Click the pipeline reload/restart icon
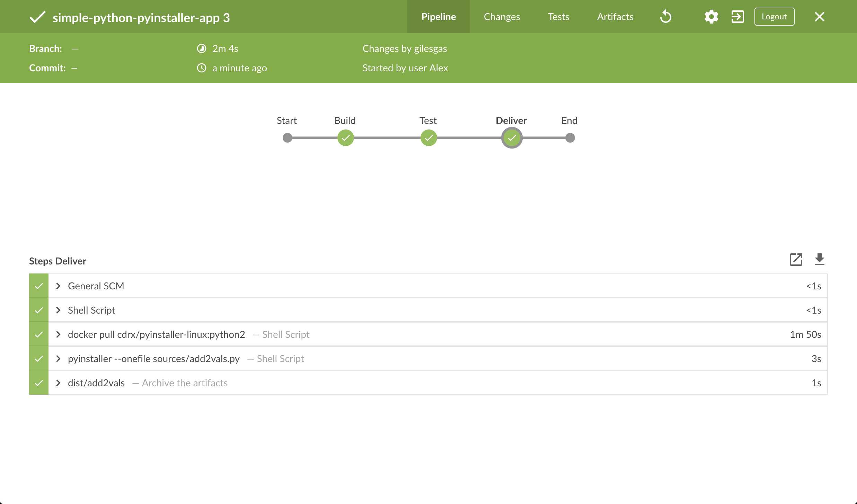Viewport: 857px width, 504px height. click(666, 16)
